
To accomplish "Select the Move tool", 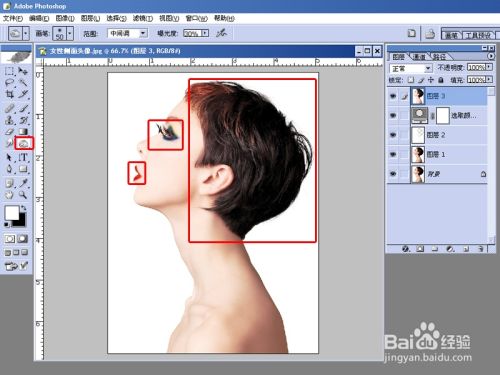I will click(23, 71).
